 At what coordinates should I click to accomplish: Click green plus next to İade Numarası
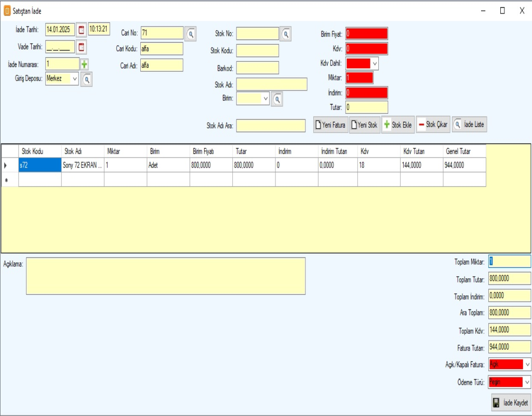(x=84, y=64)
